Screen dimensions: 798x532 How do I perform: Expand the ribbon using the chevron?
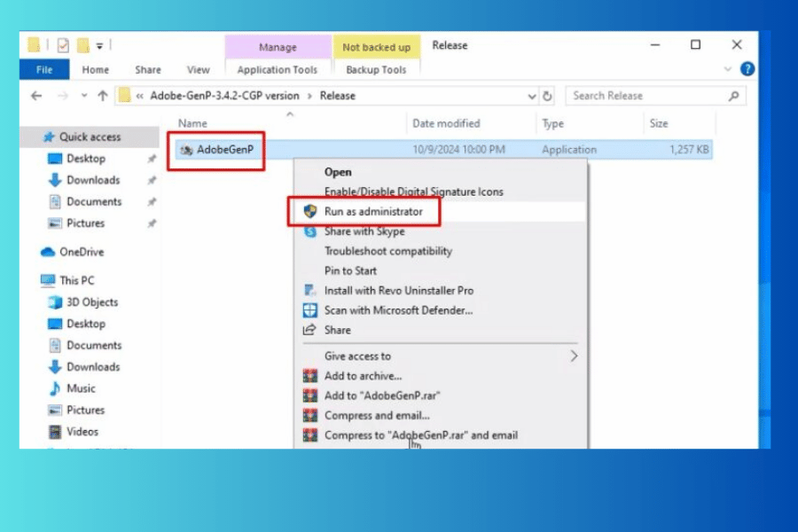(x=729, y=69)
